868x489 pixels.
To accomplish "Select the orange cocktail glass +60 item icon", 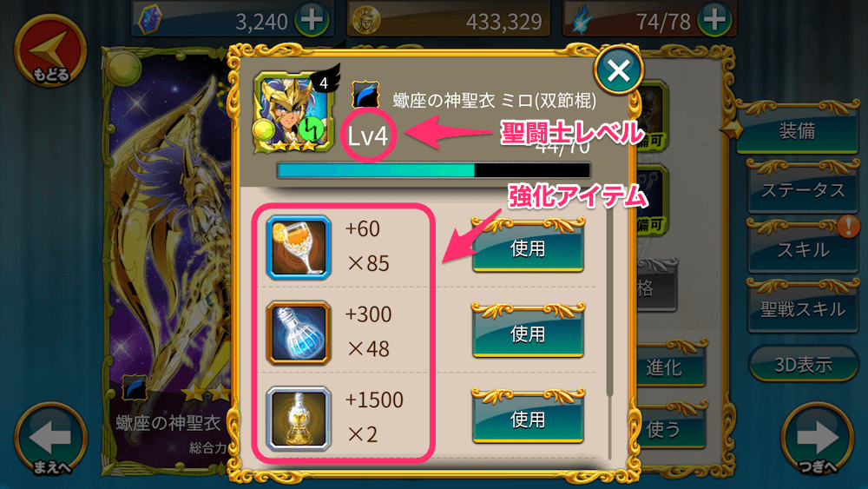I will pos(299,248).
